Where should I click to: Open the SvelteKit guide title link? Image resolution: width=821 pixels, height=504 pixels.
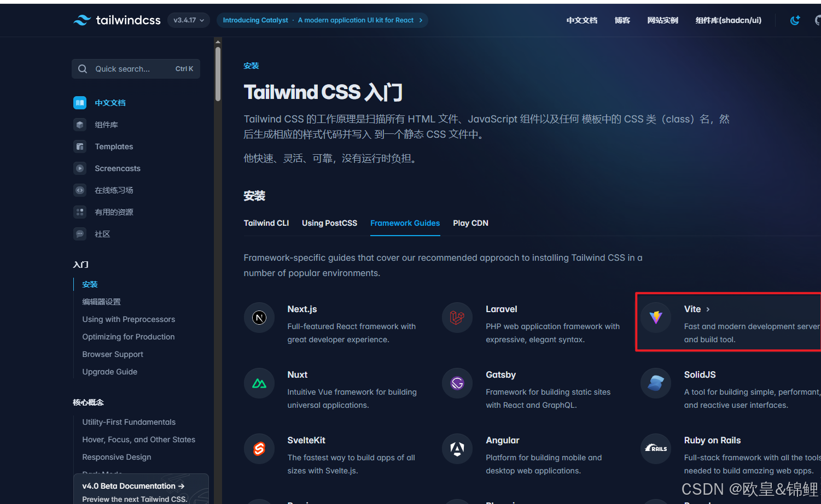pos(306,440)
